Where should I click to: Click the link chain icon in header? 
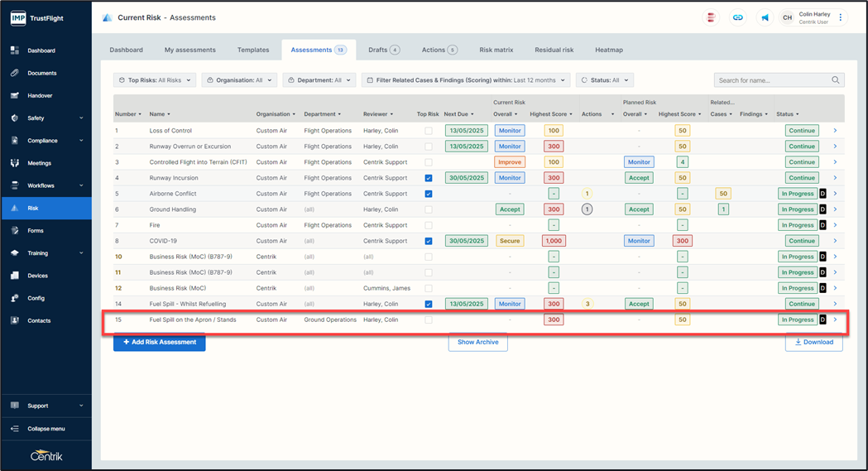[x=738, y=17]
